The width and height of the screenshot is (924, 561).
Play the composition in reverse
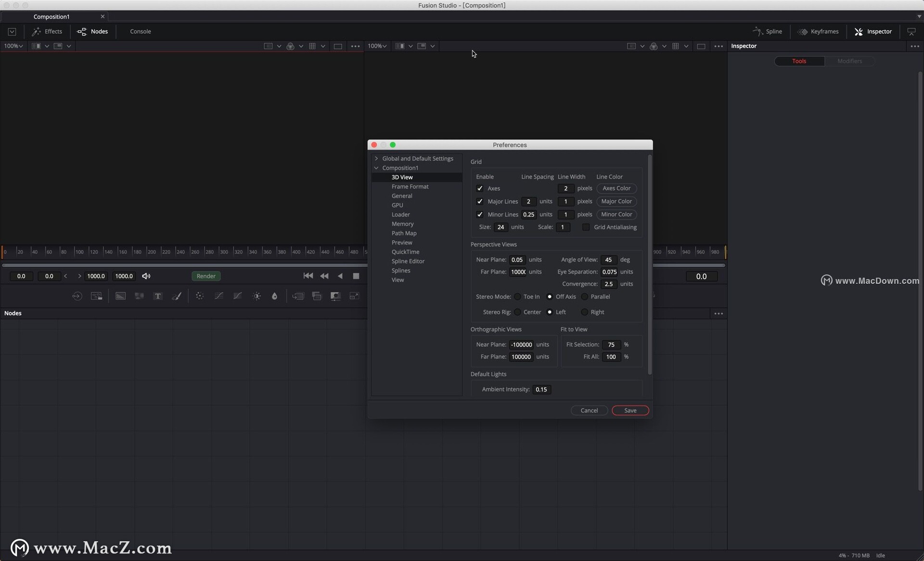pos(340,276)
